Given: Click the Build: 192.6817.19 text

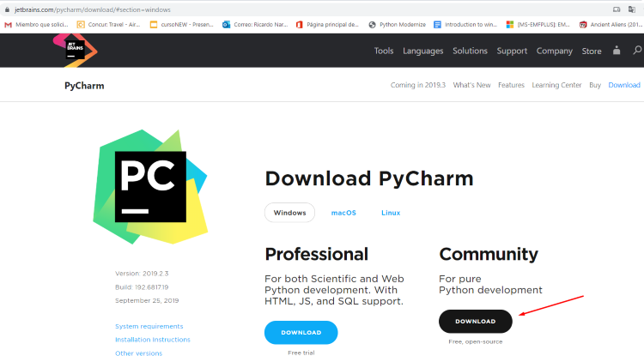Looking at the screenshot, I should (x=142, y=287).
